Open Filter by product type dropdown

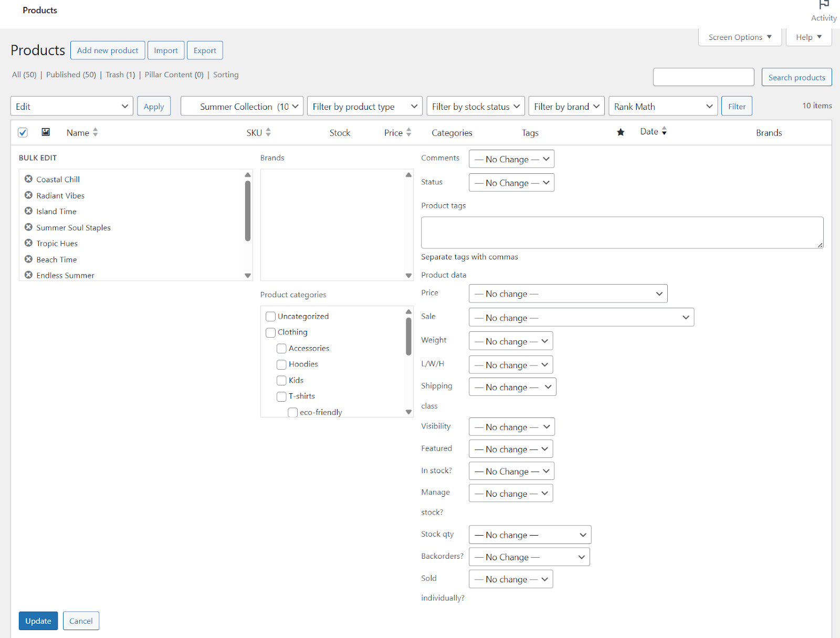click(365, 106)
